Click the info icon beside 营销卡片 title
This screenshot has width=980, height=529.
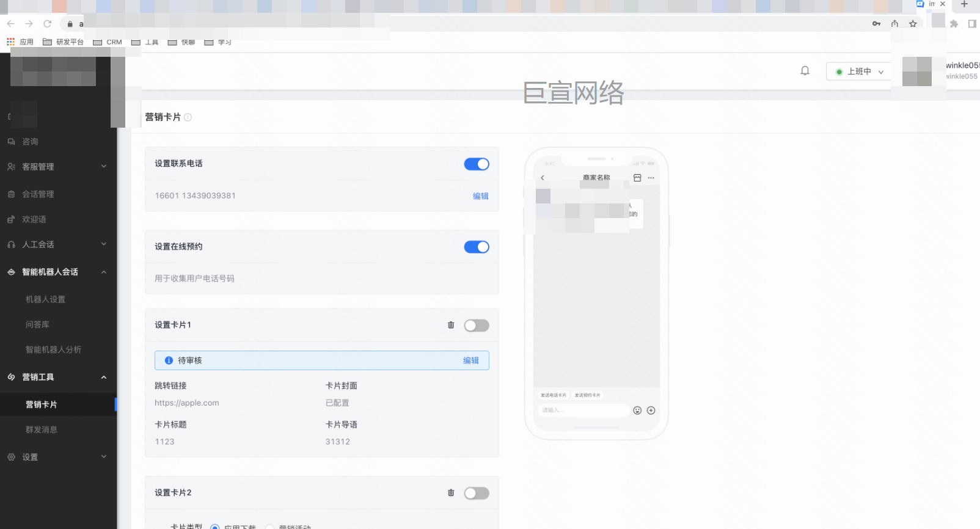[188, 117]
